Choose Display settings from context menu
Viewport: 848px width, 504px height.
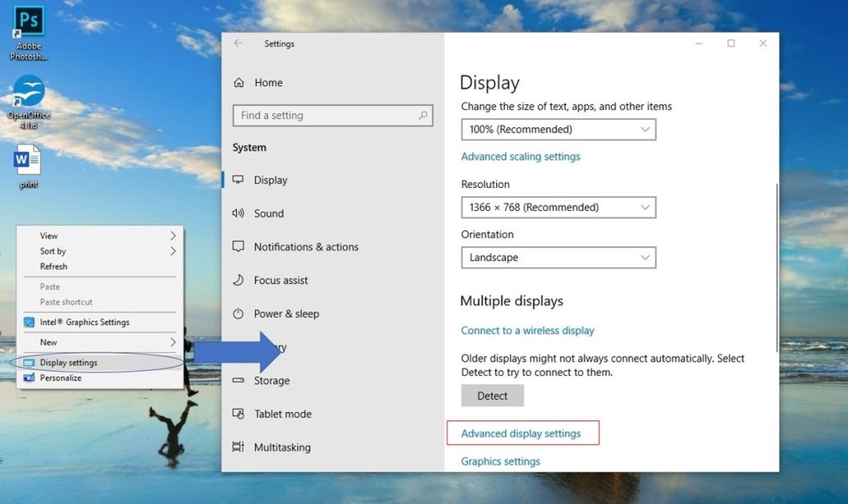tap(68, 362)
